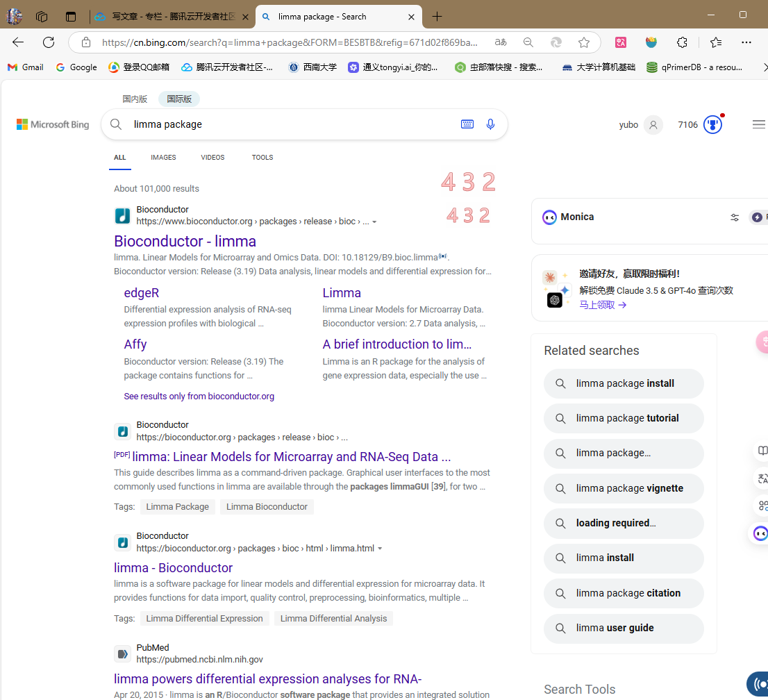Search limma package tutorial suggestion
The image size is (768, 700).
(x=624, y=418)
